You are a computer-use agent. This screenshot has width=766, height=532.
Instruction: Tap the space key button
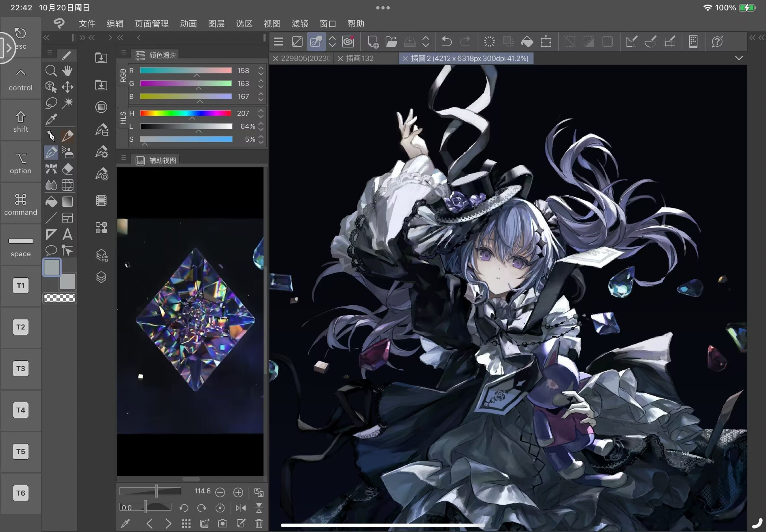[x=21, y=246]
